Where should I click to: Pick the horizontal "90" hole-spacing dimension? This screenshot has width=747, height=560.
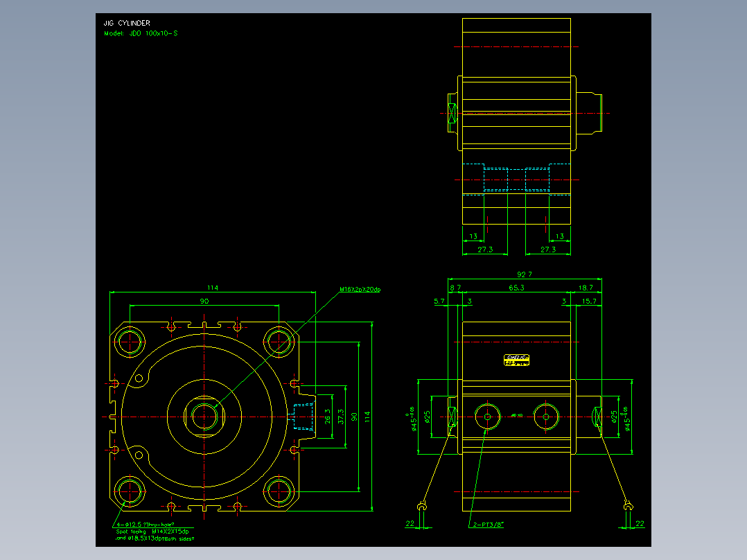[204, 301]
